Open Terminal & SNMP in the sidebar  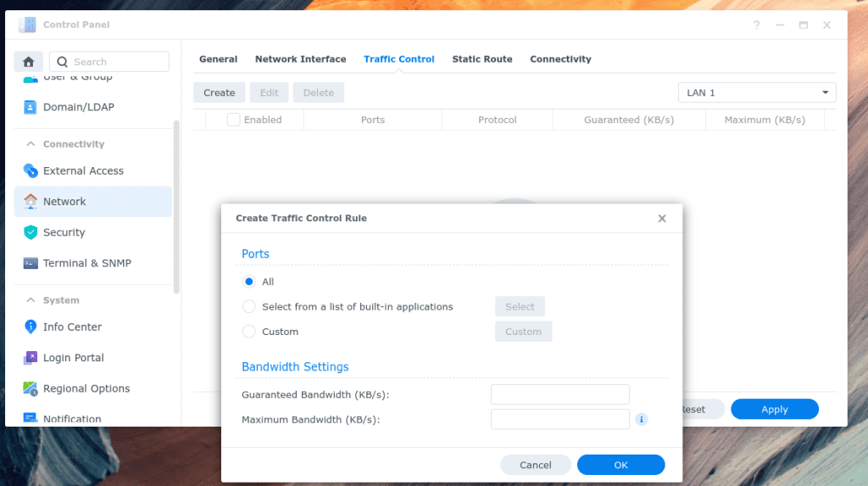tap(93, 263)
